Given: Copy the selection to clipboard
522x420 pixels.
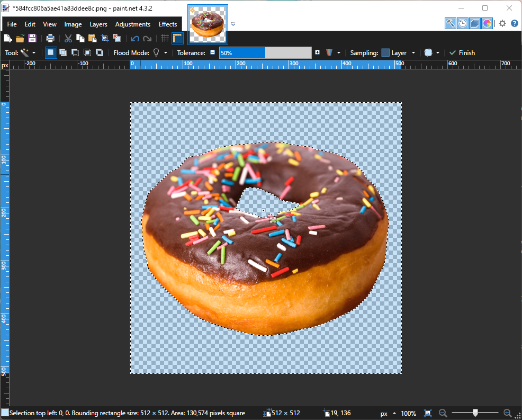Looking at the screenshot, I should pos(80,38).
